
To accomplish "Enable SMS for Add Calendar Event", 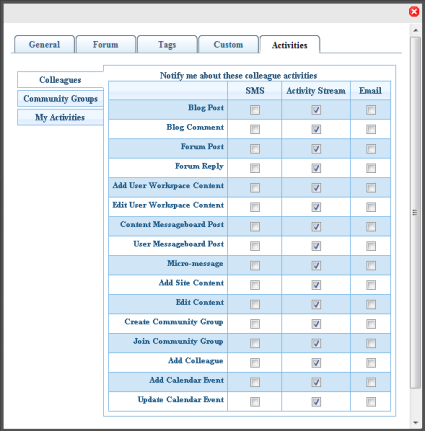I will tap(255, 382).
